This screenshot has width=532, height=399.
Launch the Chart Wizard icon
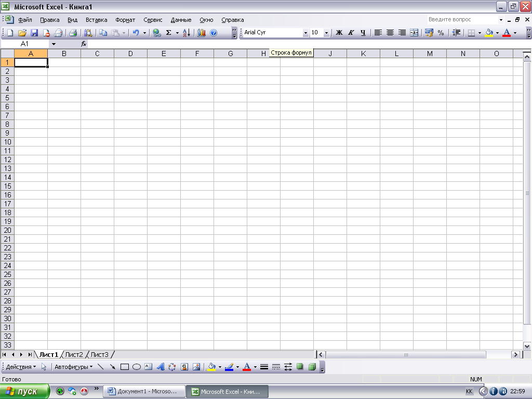click(202, 33)
